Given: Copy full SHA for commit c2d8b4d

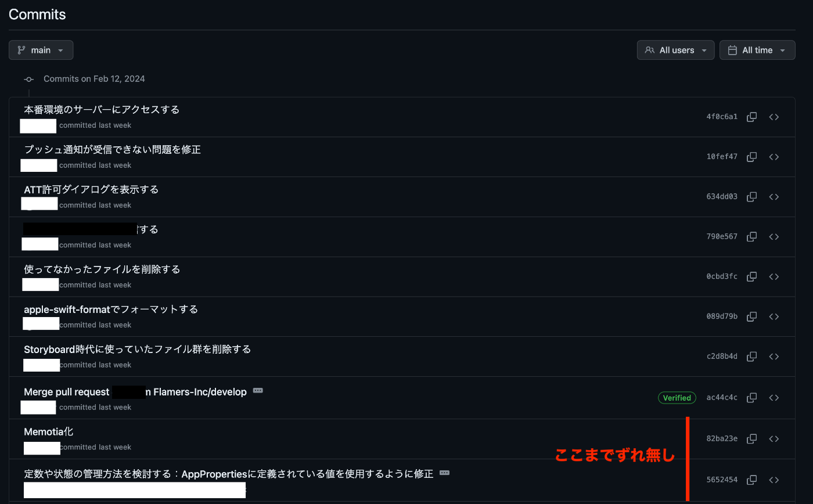Looking at the screenshot, I should (751, 357).
